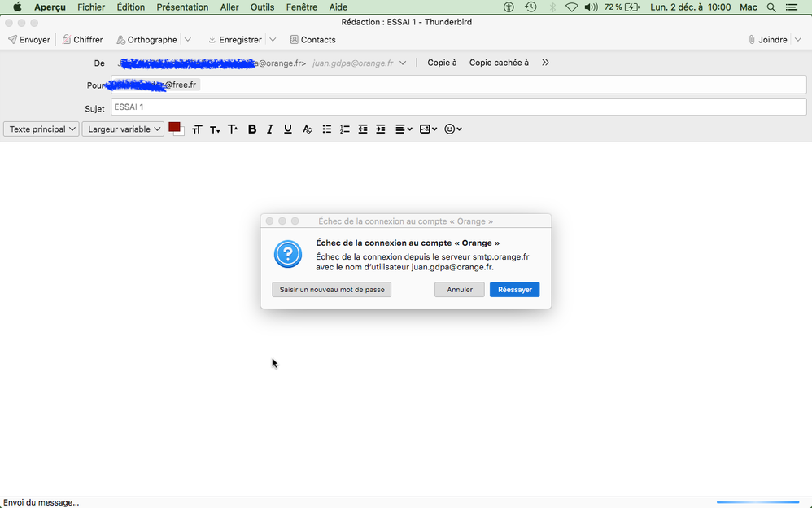
Task: Apply bulleted list formatting
Action: (327, 129)
